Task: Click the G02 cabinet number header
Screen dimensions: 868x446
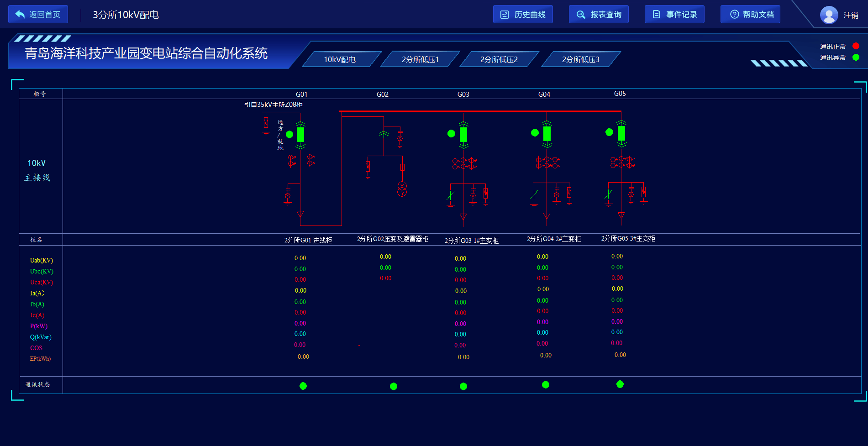Action: tap(383, 94)
